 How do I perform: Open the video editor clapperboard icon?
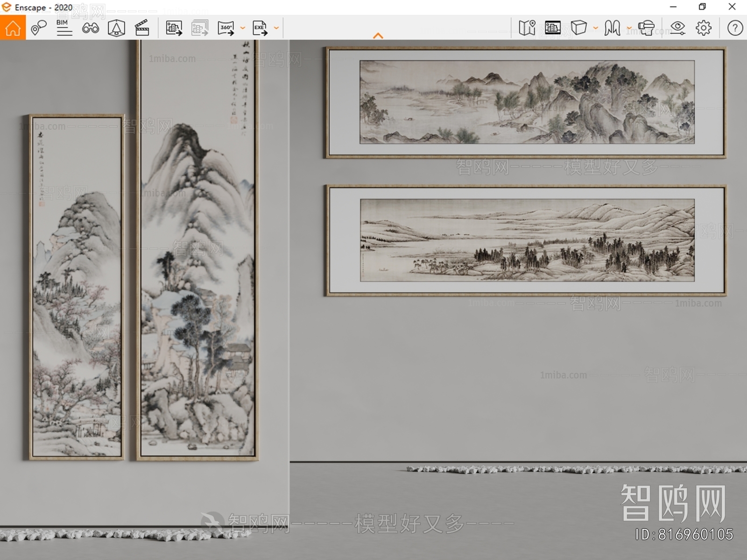[x=142, y=28]
